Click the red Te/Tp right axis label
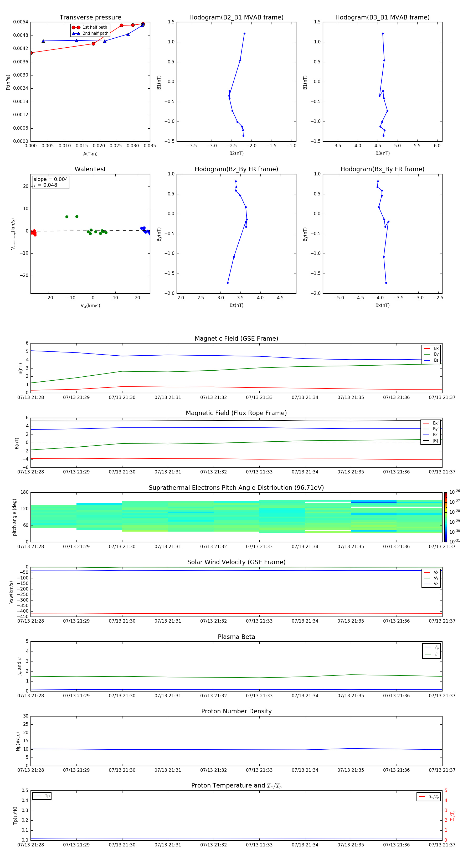This screenshot has height=868, width=473. (453, 815)
